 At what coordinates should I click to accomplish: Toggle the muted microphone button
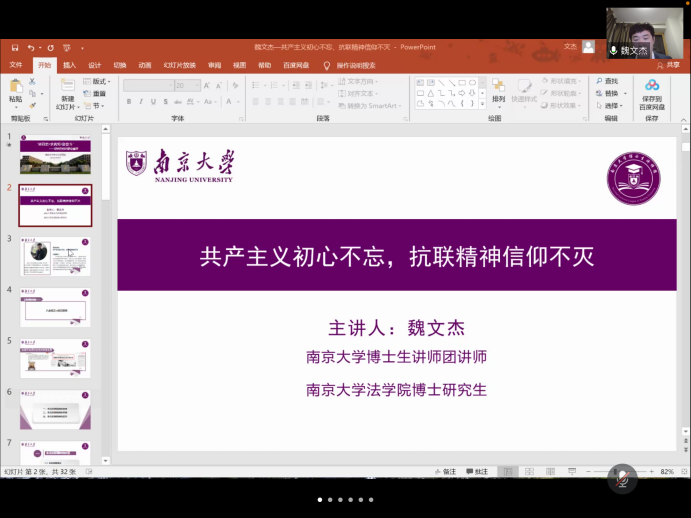pos(624,478)
